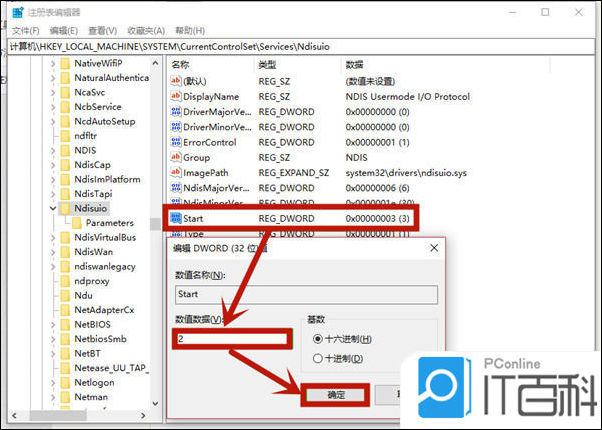Click the DriverMajorVe... DWORD value icon
The image size is (602, 430).
point(176,112)
